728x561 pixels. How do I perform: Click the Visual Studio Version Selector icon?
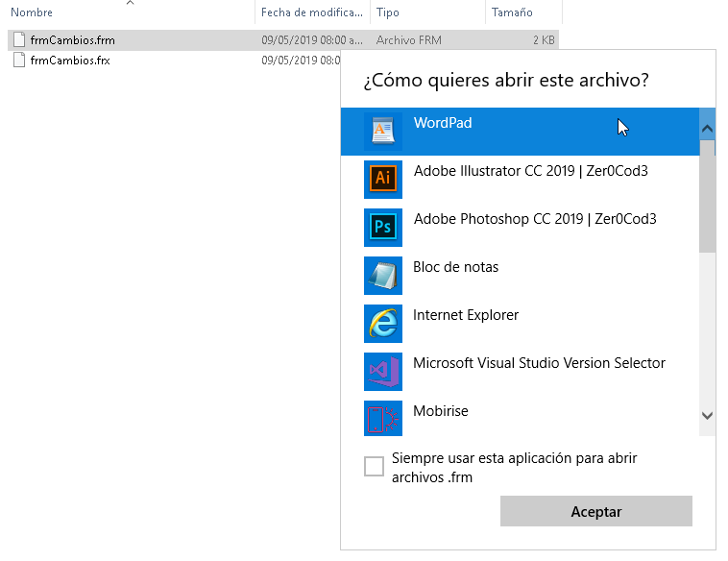click(383, 371)
